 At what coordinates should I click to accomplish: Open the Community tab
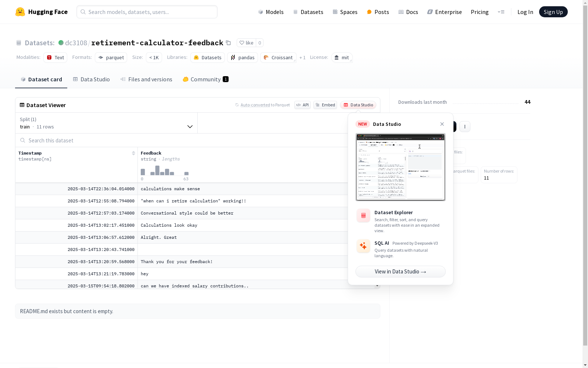click(x=205, y=79)
